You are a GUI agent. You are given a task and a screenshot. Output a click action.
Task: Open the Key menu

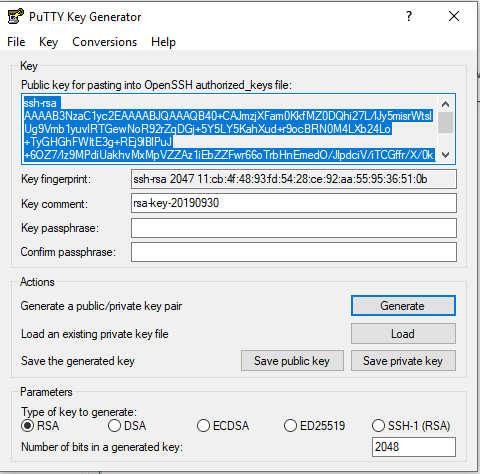click(x=48, y=42)
